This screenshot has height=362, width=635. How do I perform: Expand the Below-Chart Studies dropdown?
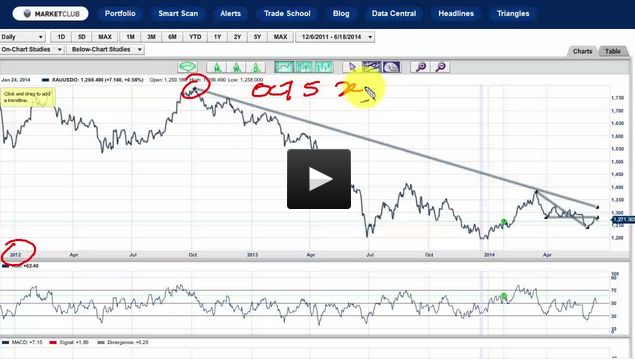[106, 49]
